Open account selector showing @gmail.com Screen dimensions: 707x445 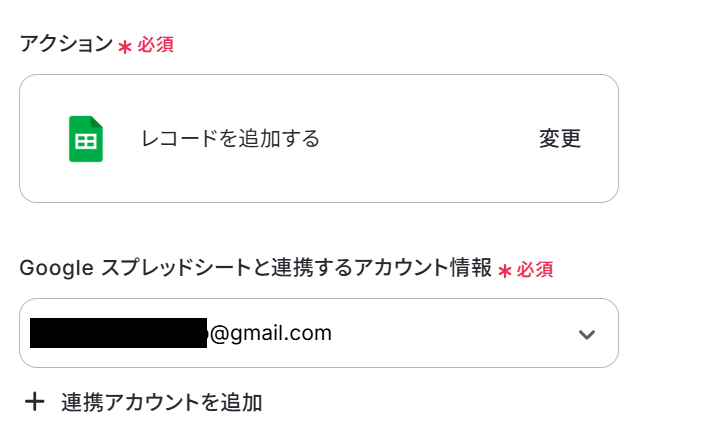coord(319,333)
